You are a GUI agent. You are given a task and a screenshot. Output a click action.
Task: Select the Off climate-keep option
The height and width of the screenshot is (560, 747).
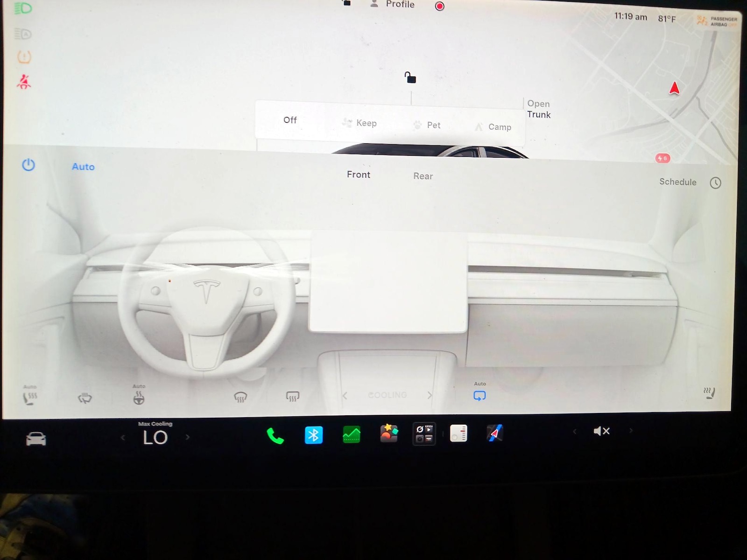click(x=290, y=120)
